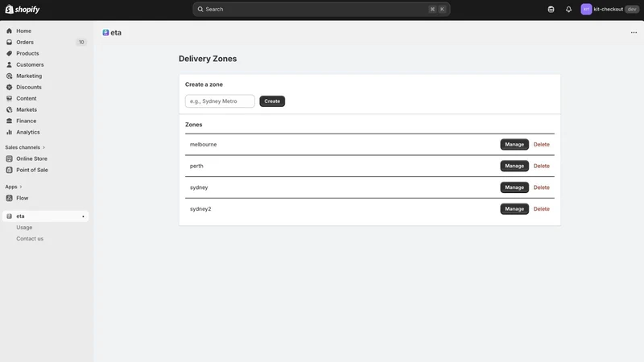Click the Search bar

[321, 9]
